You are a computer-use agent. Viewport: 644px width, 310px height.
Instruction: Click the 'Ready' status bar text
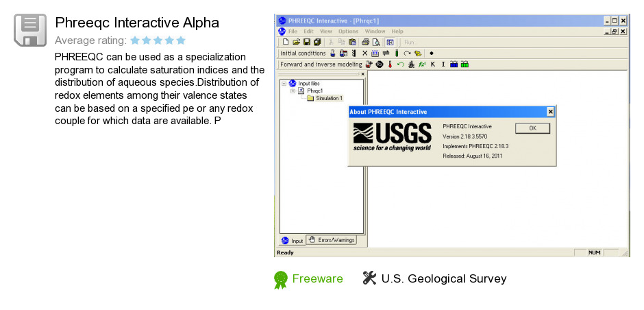[285, 252]
